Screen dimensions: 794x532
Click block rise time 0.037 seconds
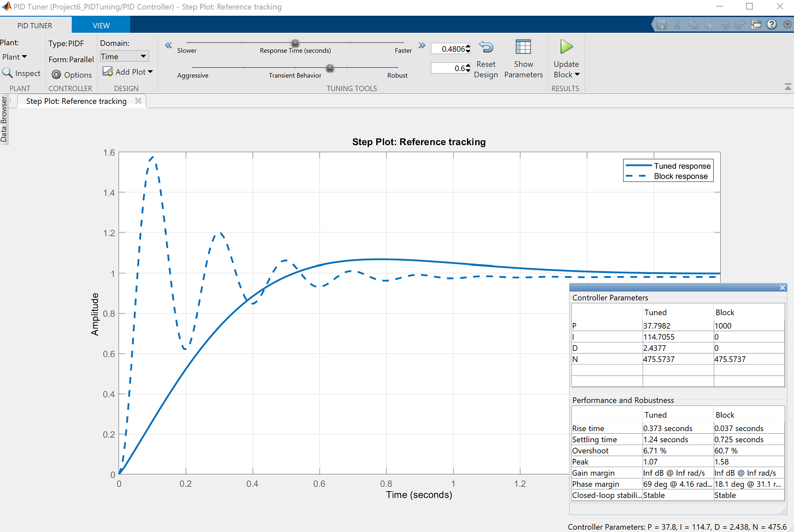click(x=749, y=428)
